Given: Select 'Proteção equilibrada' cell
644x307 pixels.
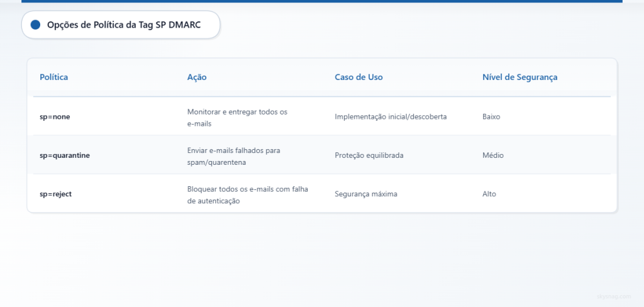Looking at the screenshot, I should pos(369,156).
